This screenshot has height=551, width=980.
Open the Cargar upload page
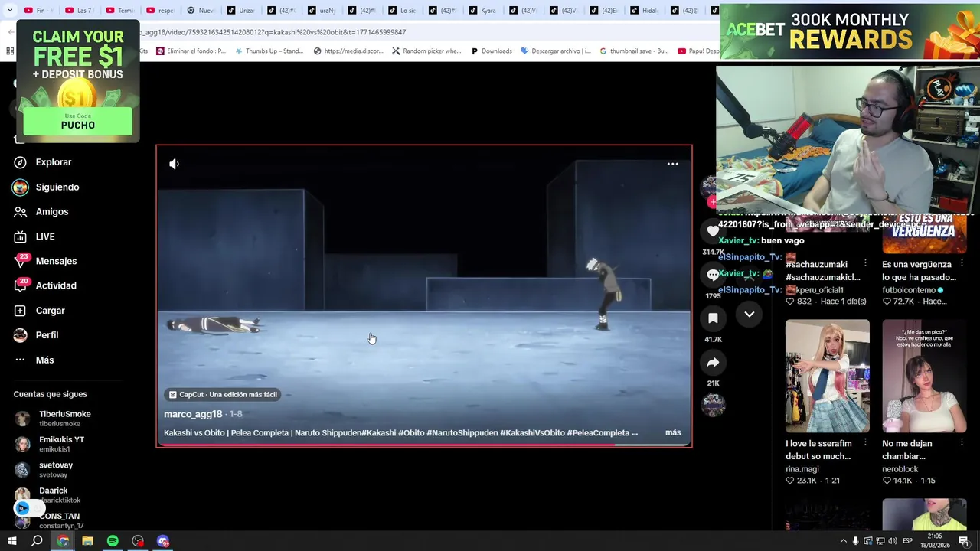50,311
